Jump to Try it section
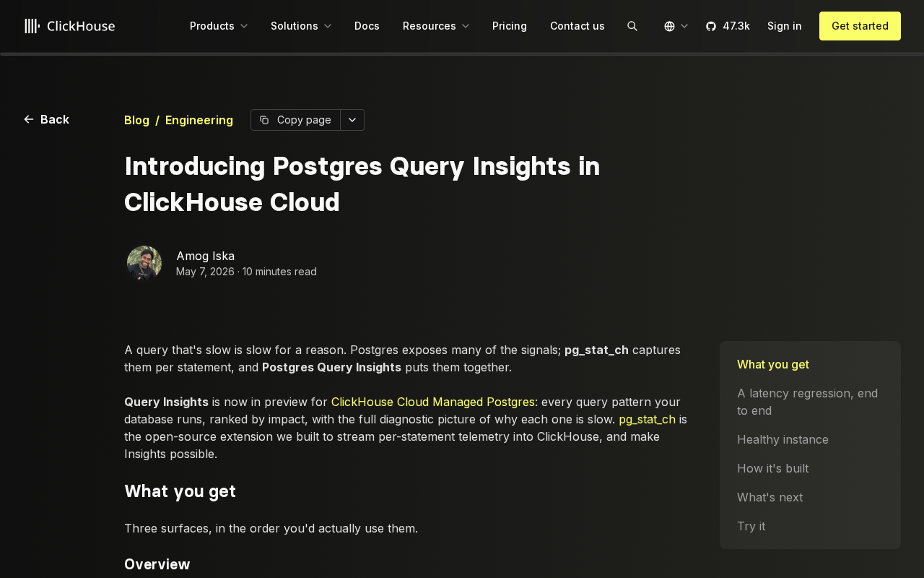The width and height of the screenshot is (924, 578). (x=751, y=526)
